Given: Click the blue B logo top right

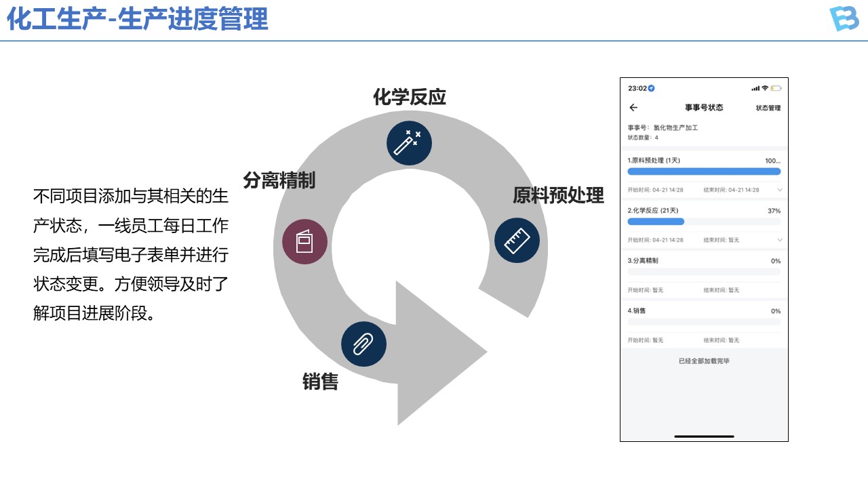Looking at the screenshot, I should [844, 19].
